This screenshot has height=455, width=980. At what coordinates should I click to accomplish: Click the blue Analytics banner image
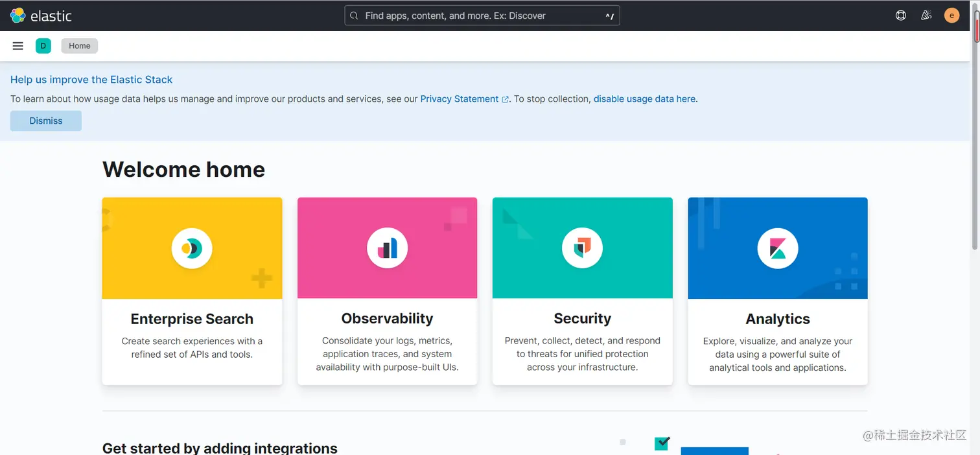tap(778, 248)
